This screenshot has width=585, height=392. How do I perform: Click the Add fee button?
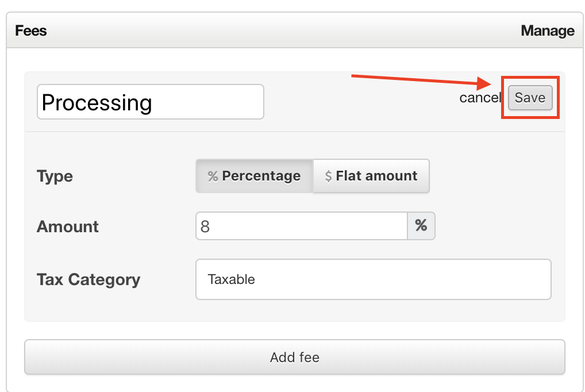[294, 358]
